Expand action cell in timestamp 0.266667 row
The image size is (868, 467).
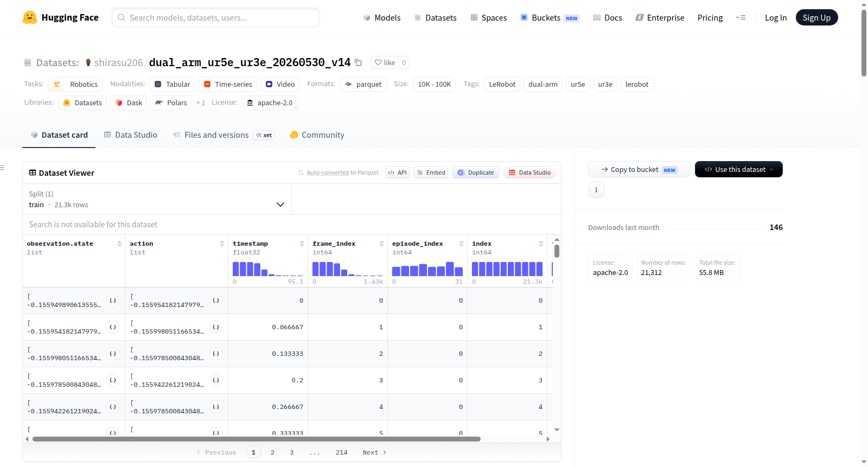[216, 407]
